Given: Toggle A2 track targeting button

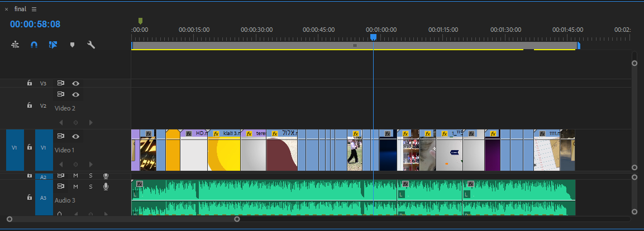Looking at the screenshot, I should (x=44, y=177).
